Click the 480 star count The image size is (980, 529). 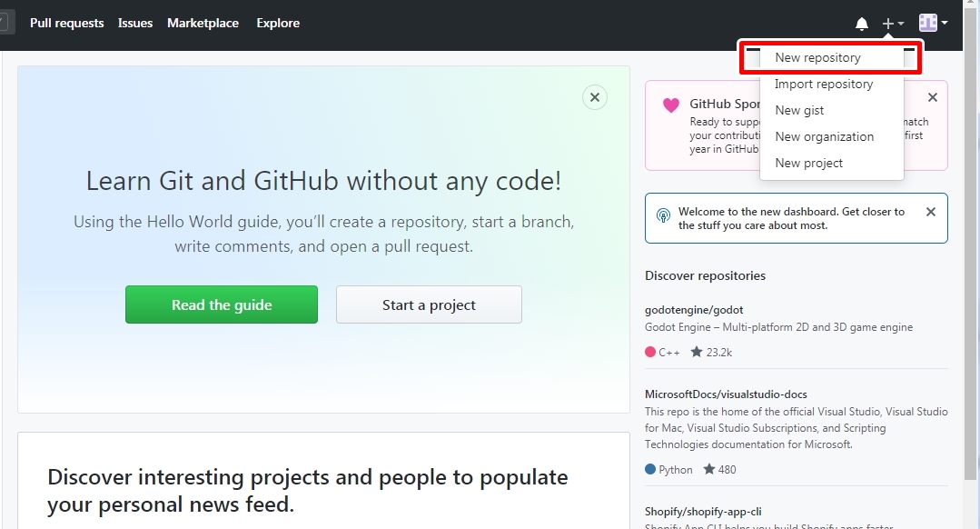(x=727, y=469)
